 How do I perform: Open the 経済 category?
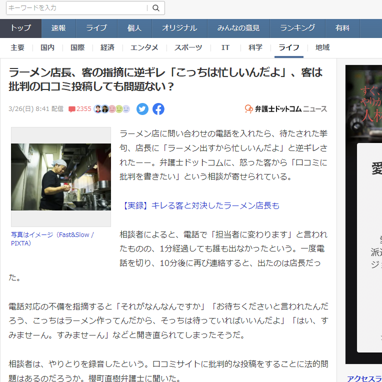[107, 48]
